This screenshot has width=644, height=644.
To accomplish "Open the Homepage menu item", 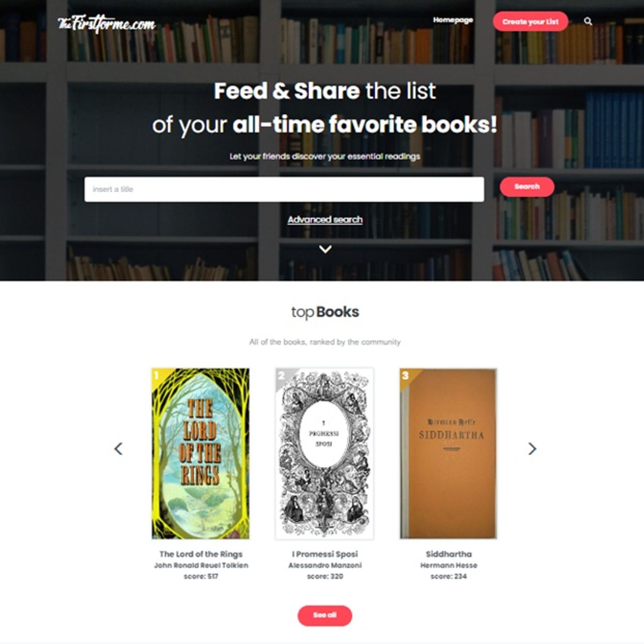I will pyautogui.click(x=453, y=20).
